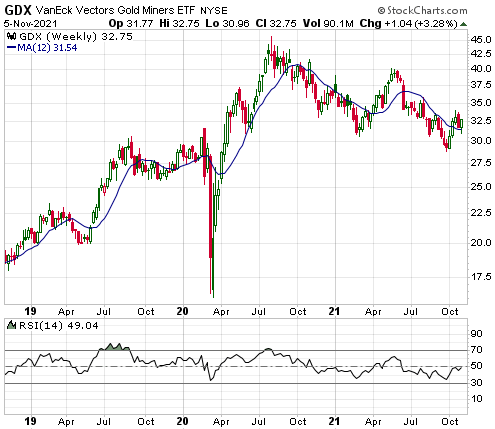
Task: Click the 30.0 price axis label
Action: [481, 141]
